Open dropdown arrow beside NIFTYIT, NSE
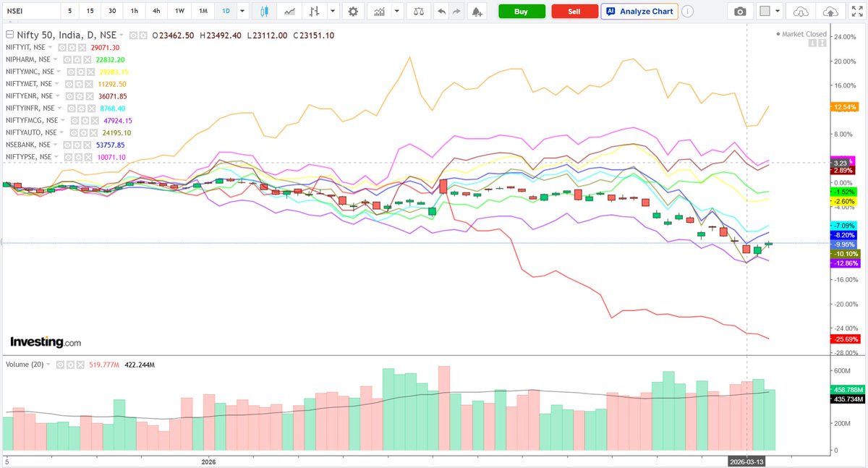This screenshot has width=868, height=468. tap(50, 48)
